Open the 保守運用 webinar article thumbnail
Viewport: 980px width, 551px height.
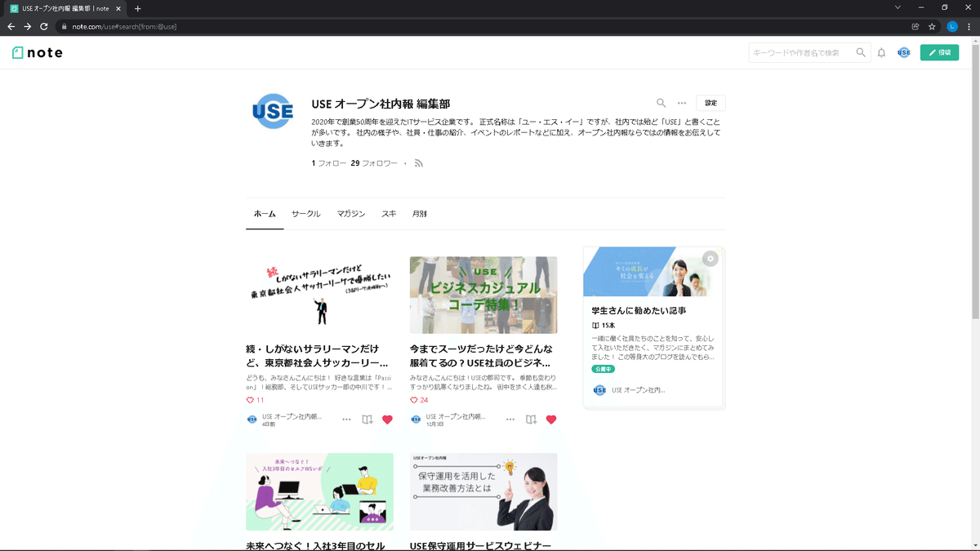(x=483, y=492)
